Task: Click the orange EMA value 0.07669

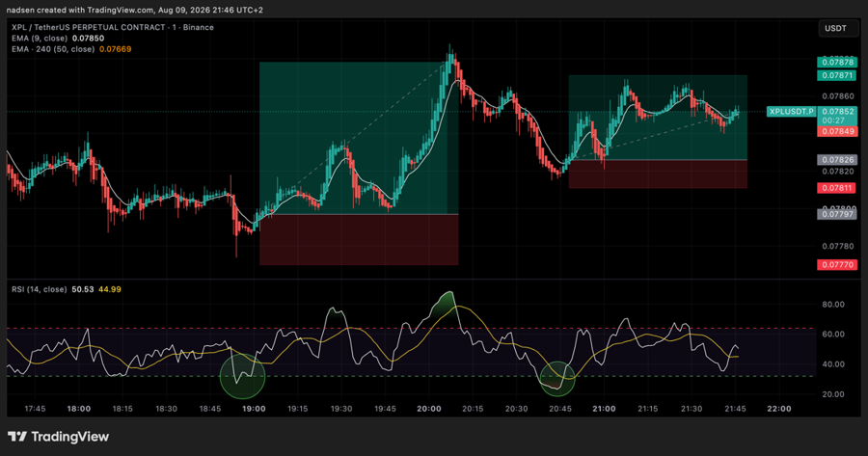Action: point(115,49)
